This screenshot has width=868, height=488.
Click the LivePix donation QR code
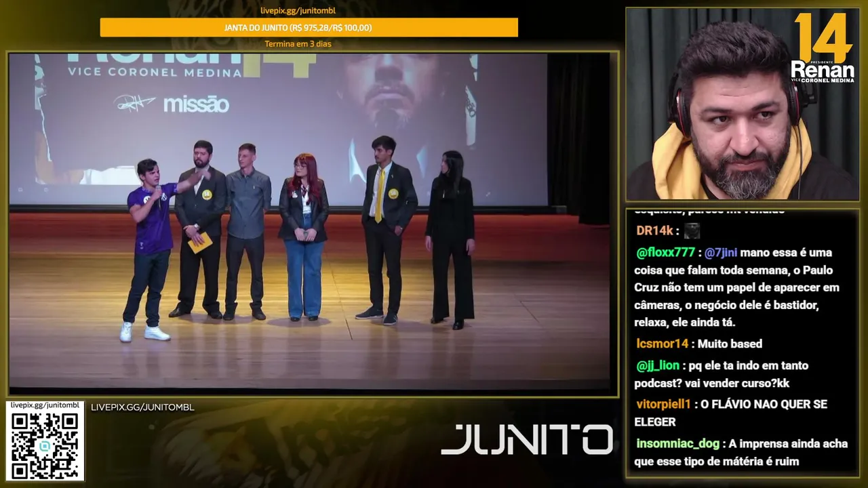45,445
